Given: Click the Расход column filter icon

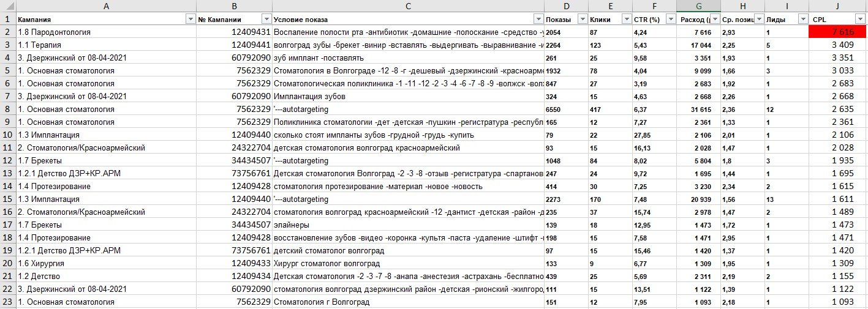Looking at the screenshot, I should 714,20.
